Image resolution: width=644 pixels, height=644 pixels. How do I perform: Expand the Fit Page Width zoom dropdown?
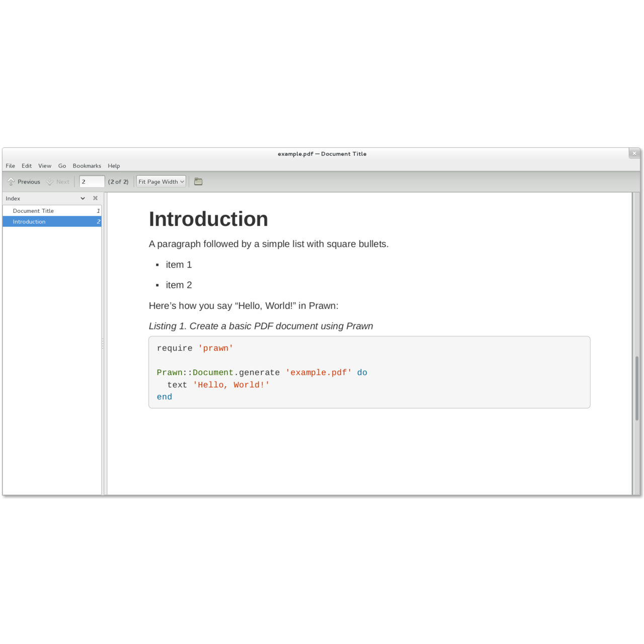coord(161,182)
